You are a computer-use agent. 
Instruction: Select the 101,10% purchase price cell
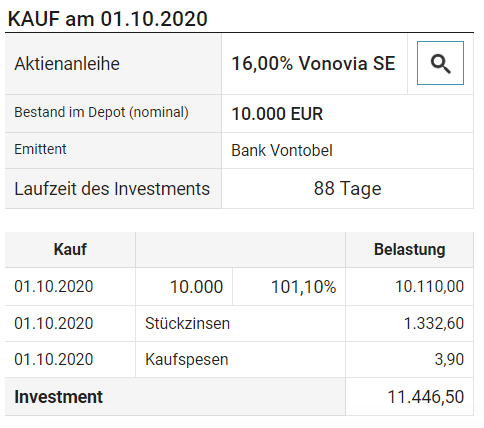click(304, 287)
